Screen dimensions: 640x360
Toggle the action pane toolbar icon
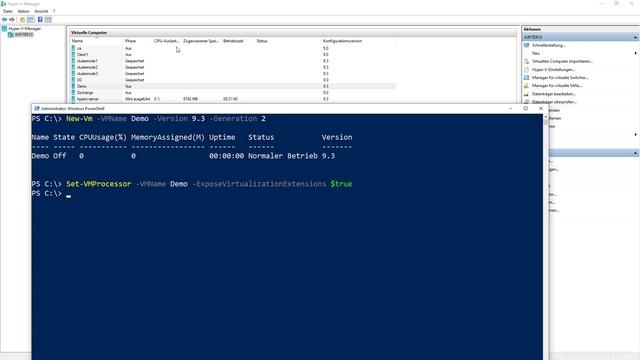click(48, 20)
